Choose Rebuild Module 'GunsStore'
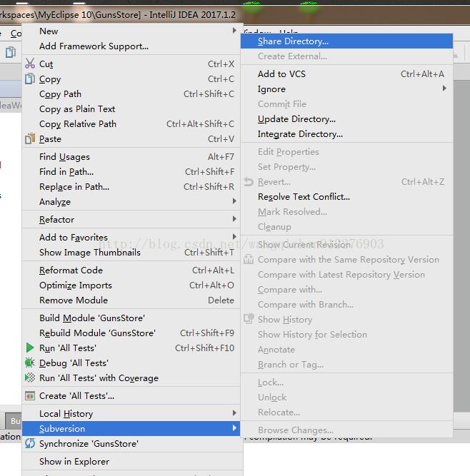Screen dimensions: 470x476 131,333
